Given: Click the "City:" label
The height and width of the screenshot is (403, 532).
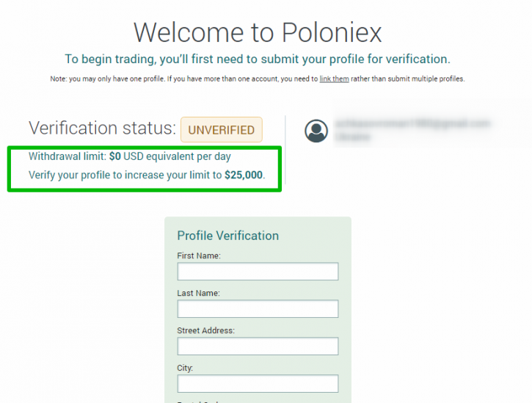Looking at the screenshot, I should click(185, 368).
